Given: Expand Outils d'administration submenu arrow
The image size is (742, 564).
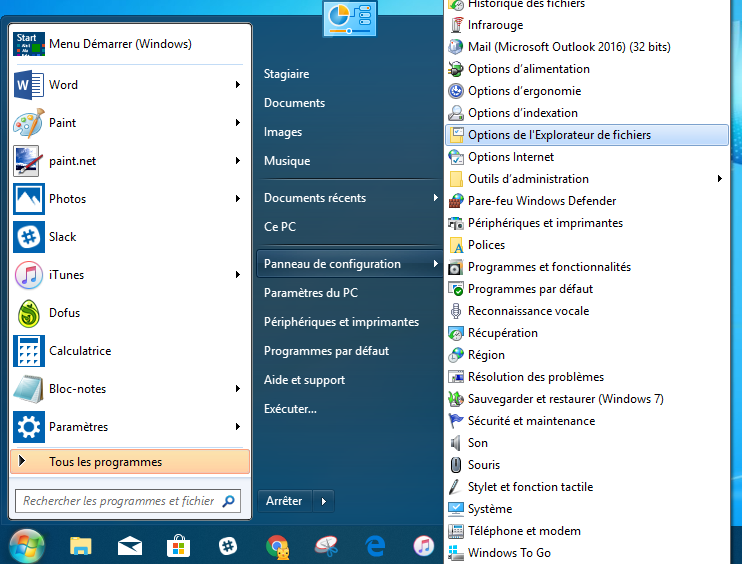Looking at the screenshot, I should (719, 179).
